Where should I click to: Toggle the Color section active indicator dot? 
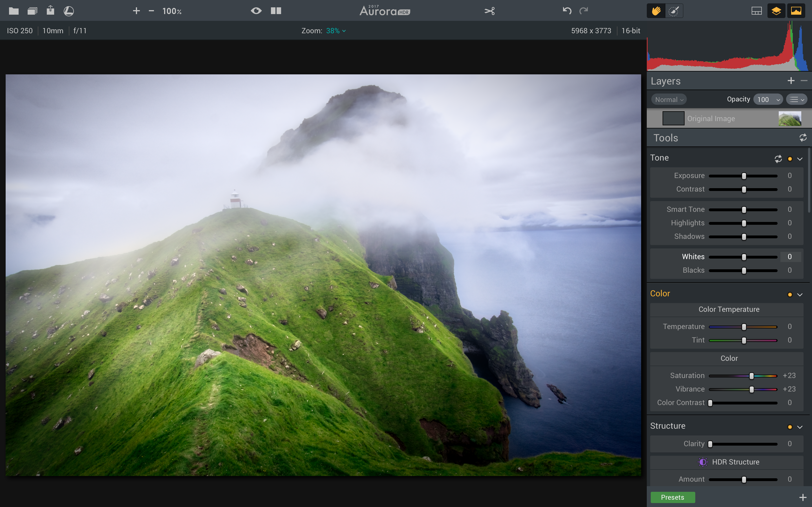[x=790, y=294]
